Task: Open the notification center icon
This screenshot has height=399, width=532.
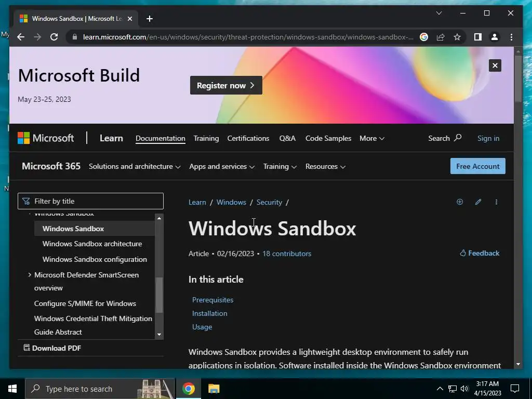Action: (x=515, y=389)
